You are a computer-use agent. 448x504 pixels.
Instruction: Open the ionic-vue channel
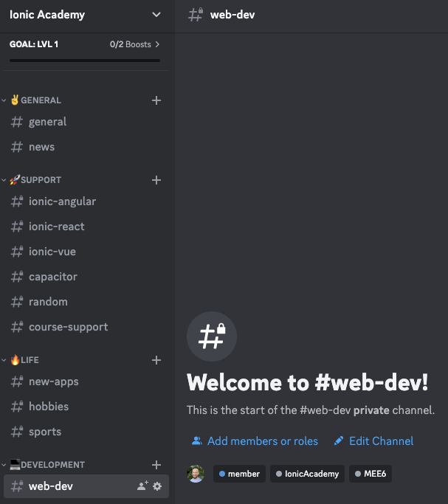(x=86, y=252)
